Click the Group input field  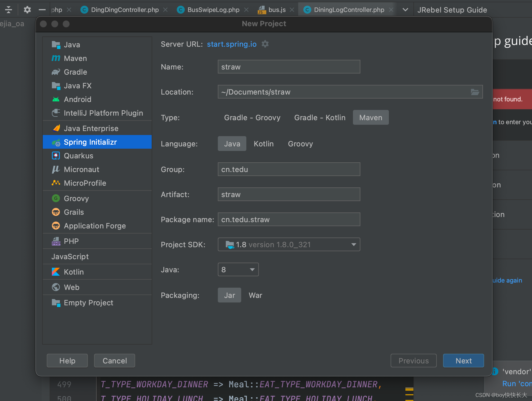pos(289,169)
